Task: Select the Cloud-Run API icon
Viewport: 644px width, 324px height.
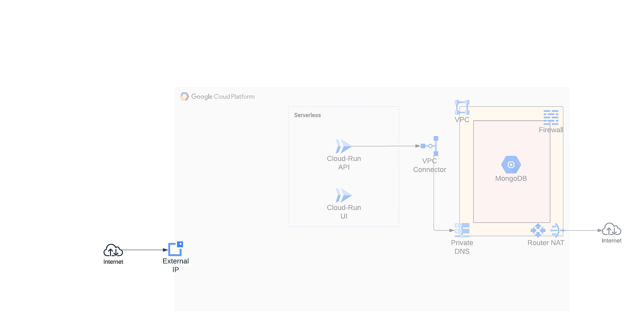Action: coord(344,145)
